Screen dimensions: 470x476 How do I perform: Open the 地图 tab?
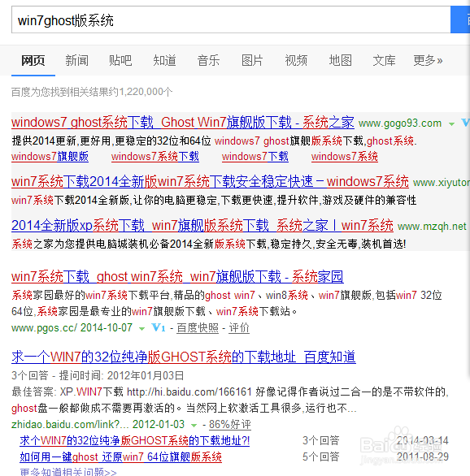pos(340,60)
